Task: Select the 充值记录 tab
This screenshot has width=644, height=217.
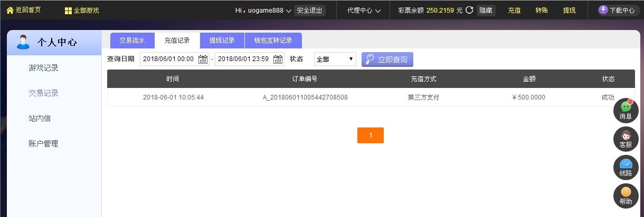Action: tap(177, 41)
